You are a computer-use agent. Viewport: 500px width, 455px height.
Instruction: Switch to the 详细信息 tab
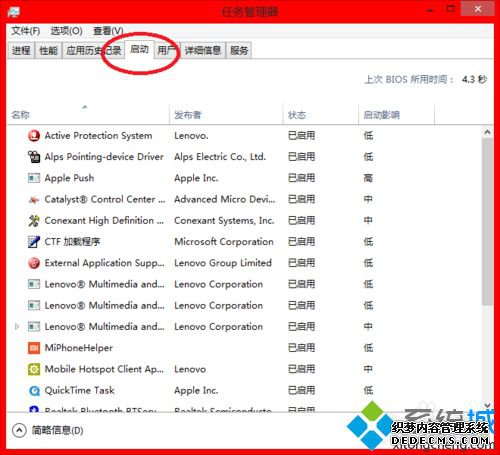(x=203, y=51)
